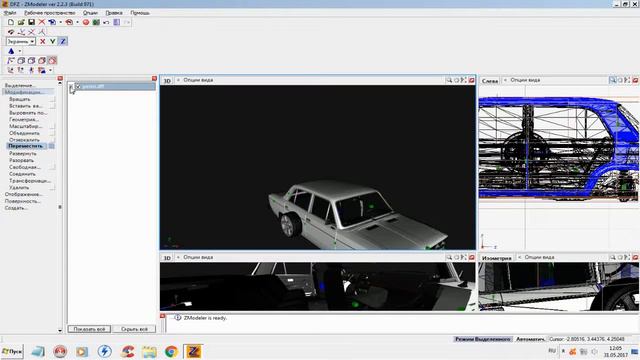Toggle the red X axis button
Viewport: 640px width, 360px height.
tap(42, 41)
